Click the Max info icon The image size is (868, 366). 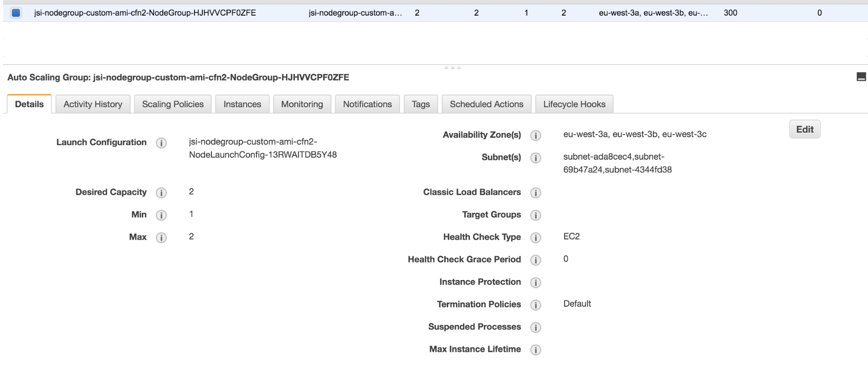click(x=161, y=238)
